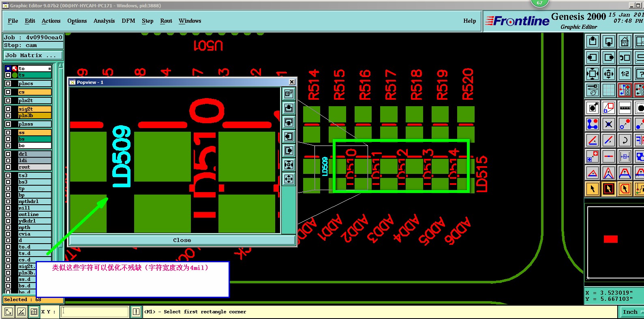Image resolution: width=644 pixels, height=319 pixels.
Task: Open the Help menu
Action: point(470,21)
